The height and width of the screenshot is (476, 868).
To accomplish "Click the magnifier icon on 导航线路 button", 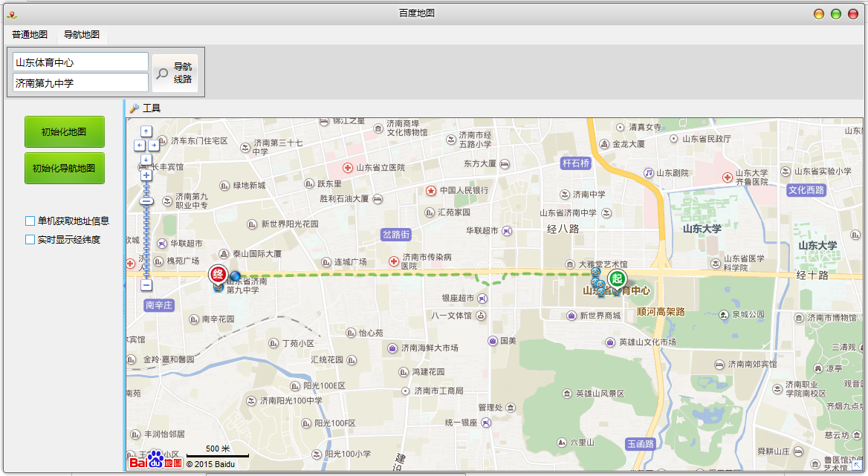I will [x=162, y=73].
